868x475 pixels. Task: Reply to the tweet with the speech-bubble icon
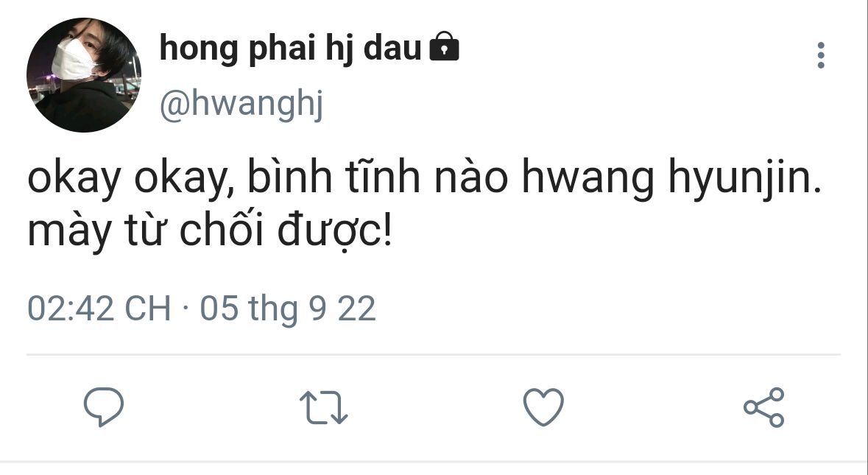pyautogui.click(x=104, y=407)
